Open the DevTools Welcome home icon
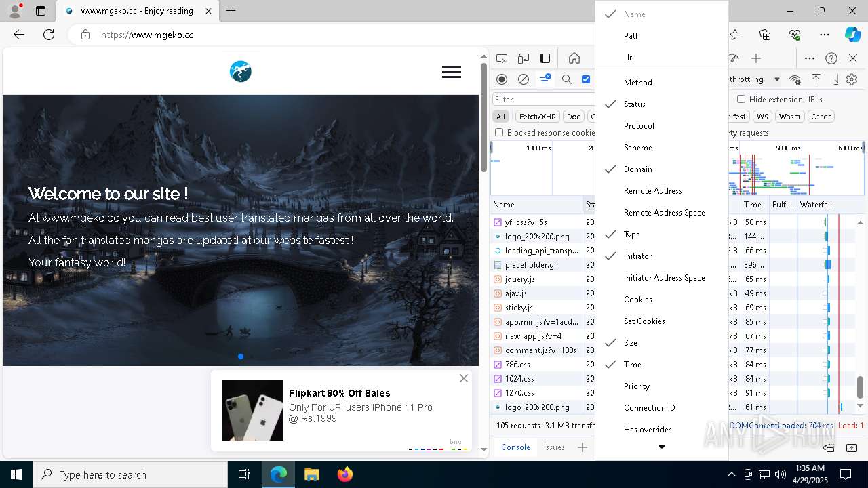868x488 pixels. click(574, 58)
